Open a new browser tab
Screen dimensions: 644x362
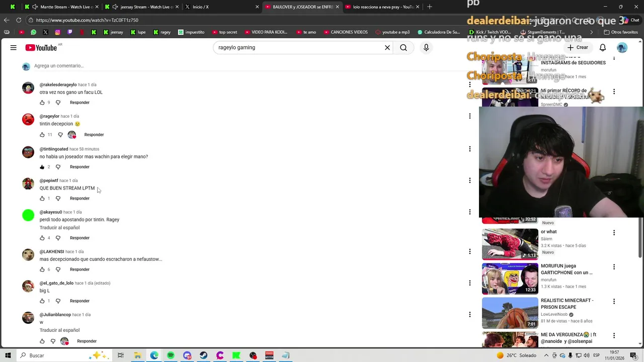pos(429,7)
